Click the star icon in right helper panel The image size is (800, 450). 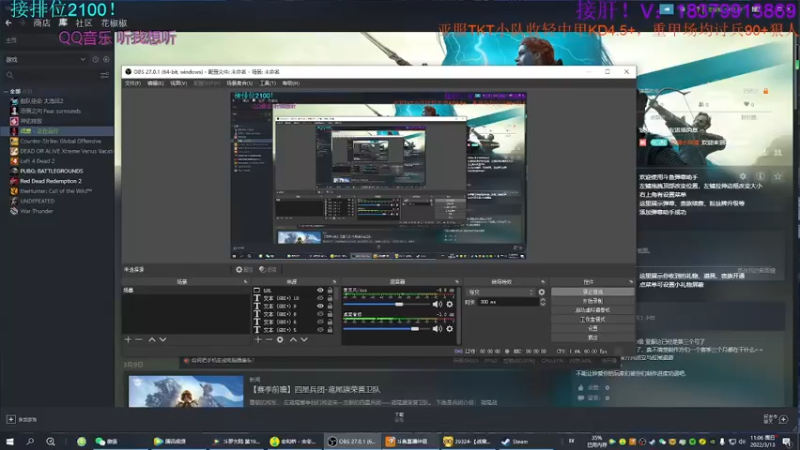[x=778, y=176]
